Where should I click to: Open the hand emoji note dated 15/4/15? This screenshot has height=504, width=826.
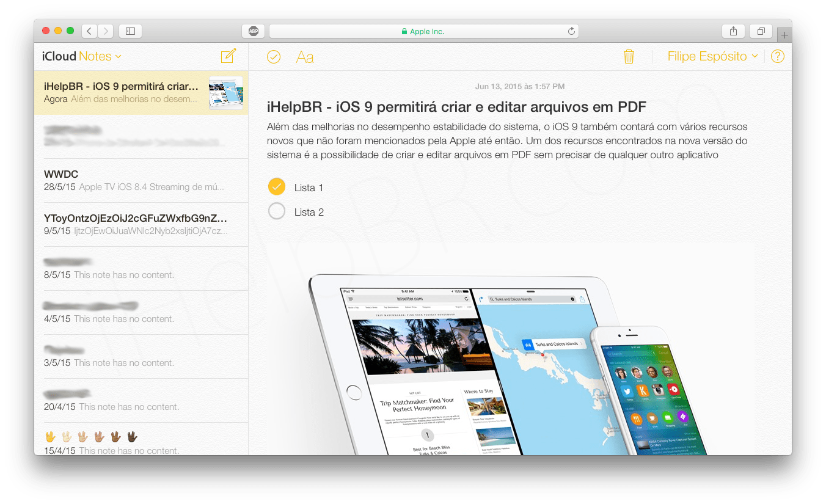pyautogui.click(x=141, y=439)
